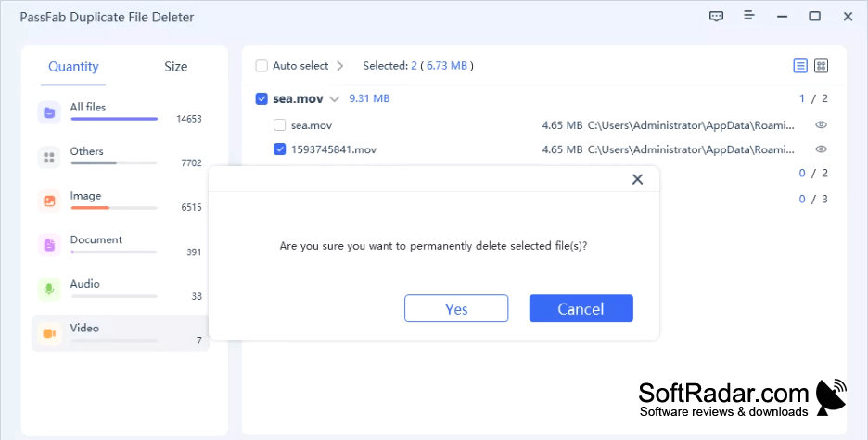Switch to the Quantity tab
Image resolution: width=868 pixels, height=440 pixels.
(73, 67)
